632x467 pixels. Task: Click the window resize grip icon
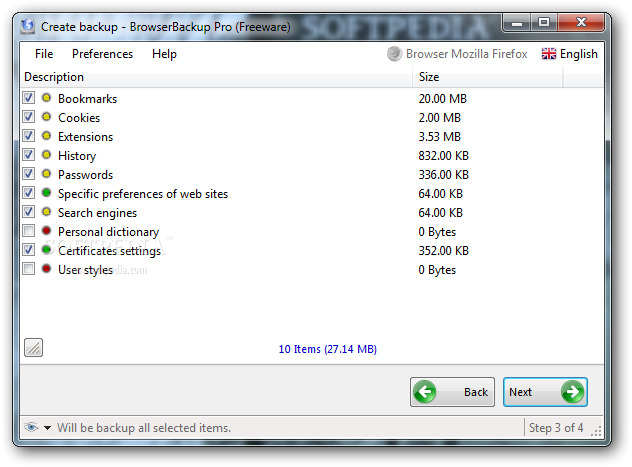click(x=596, y=431)
